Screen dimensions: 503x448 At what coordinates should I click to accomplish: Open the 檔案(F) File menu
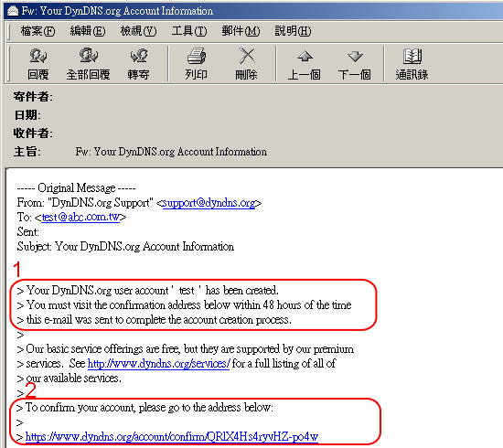pos(37,31)
